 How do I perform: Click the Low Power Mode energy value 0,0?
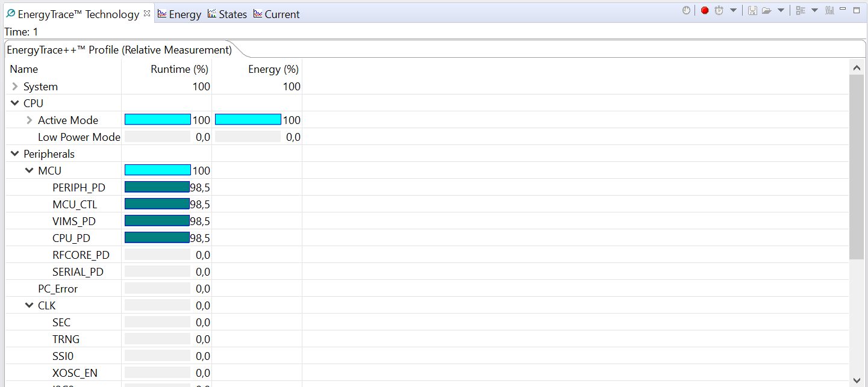tap(293, 137)
